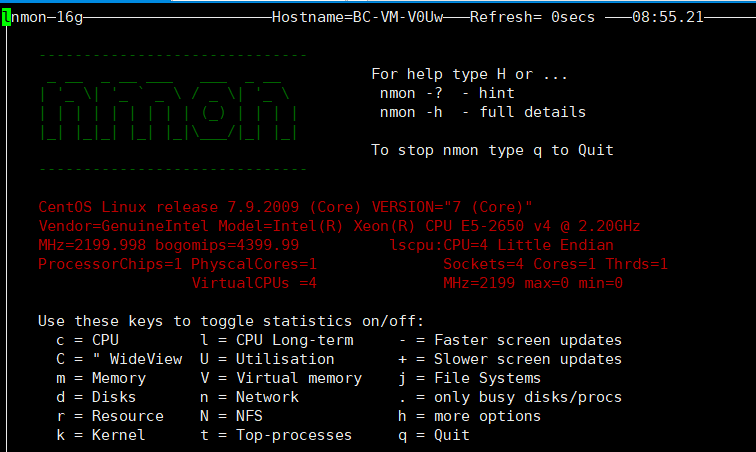Click the 'n = Network' key entry

249,397
